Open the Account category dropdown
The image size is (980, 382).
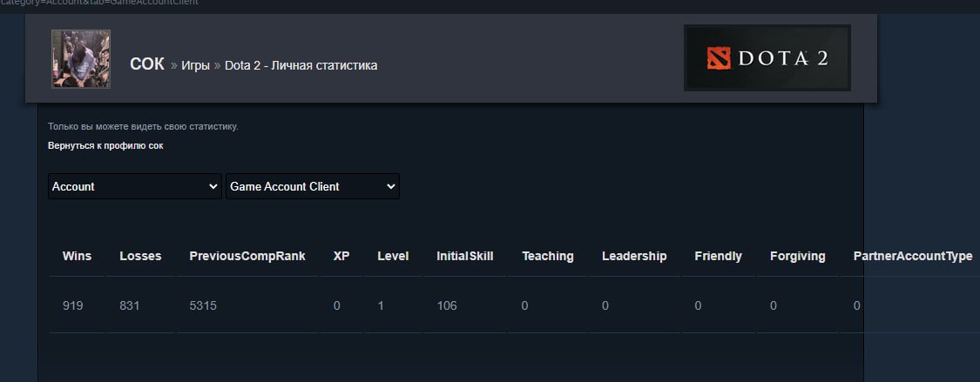point(135,186)
